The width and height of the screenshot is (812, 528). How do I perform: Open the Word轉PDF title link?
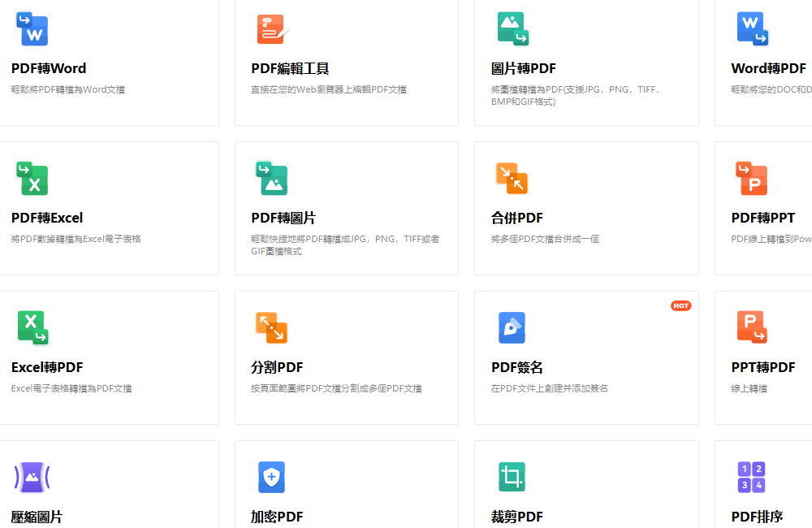pos(768,68)
